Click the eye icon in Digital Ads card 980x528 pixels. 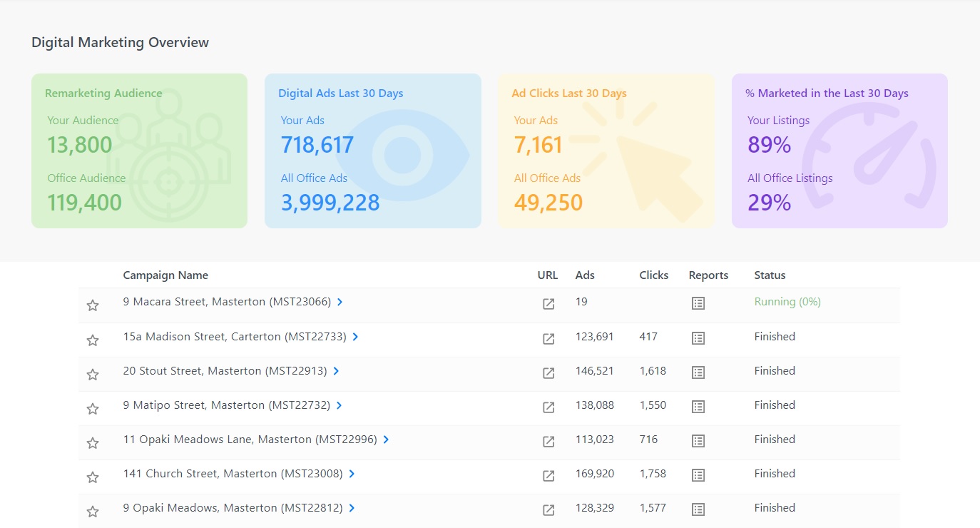pos(402,150)
